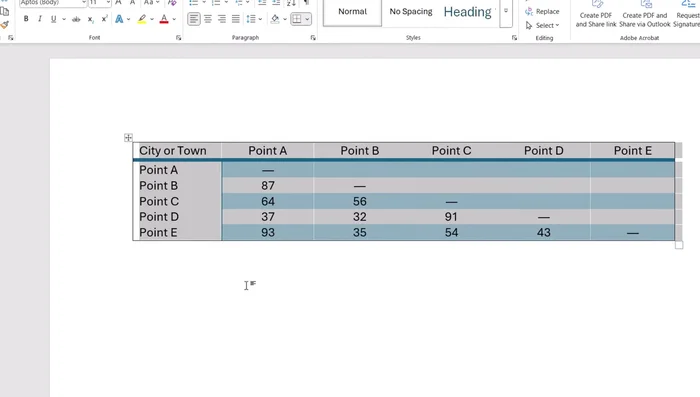Click the Point E column header
The width and height of the screenshot is (700, 397).
coord(632,151)
